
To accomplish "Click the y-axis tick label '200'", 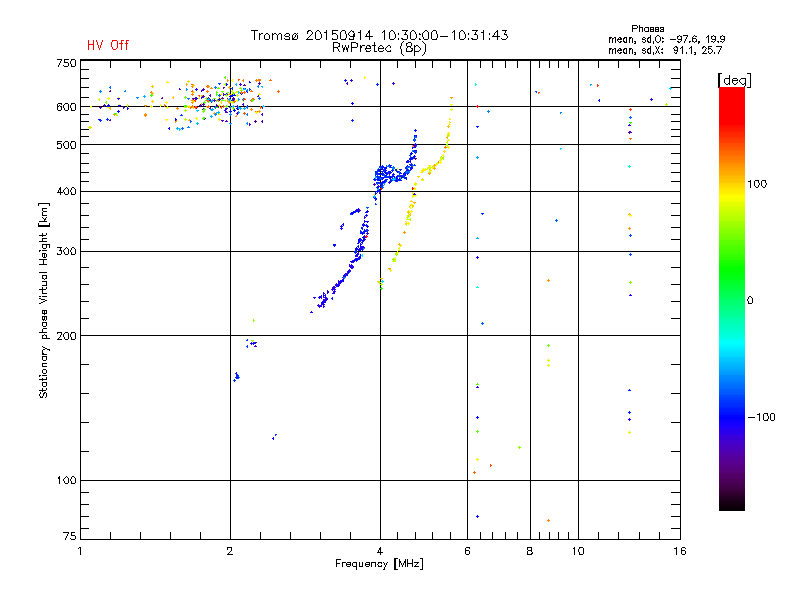I will point(66,336).
